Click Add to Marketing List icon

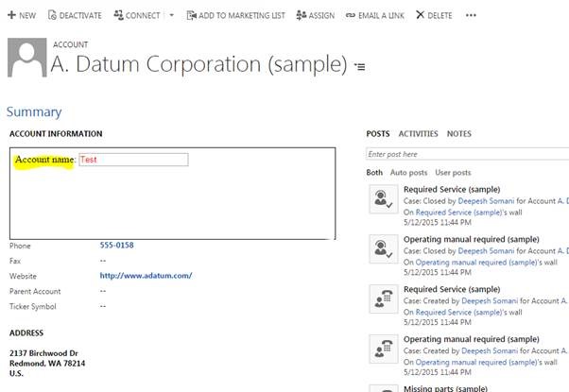click(x=192, y=15)
